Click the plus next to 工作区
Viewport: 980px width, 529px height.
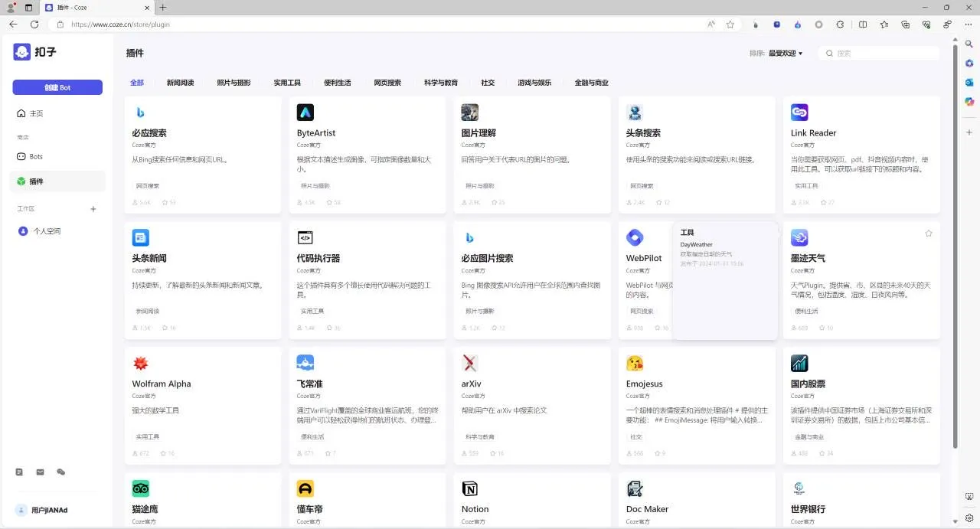[x=93, y=209]
